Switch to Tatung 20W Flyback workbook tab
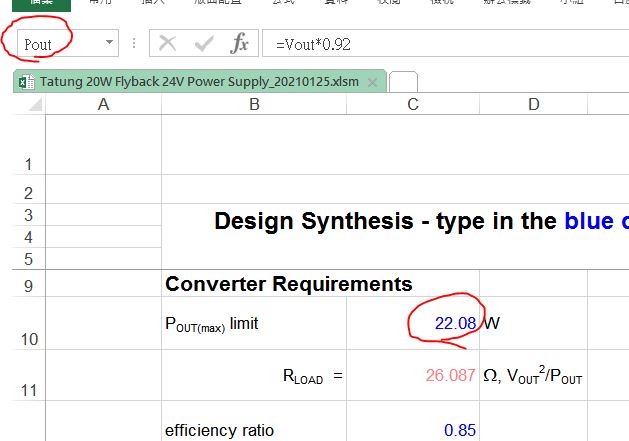The width and height of the screenshot is (629, 441). (198, 81)
